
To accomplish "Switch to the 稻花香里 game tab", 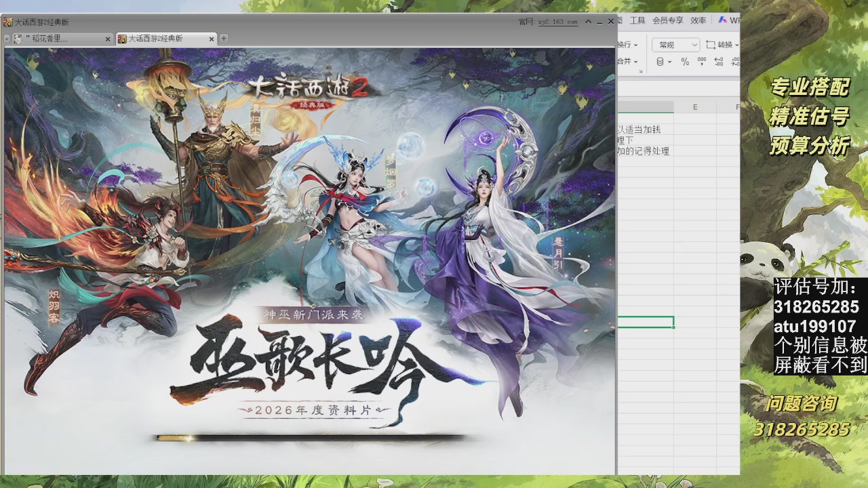I will click(62, 39).
